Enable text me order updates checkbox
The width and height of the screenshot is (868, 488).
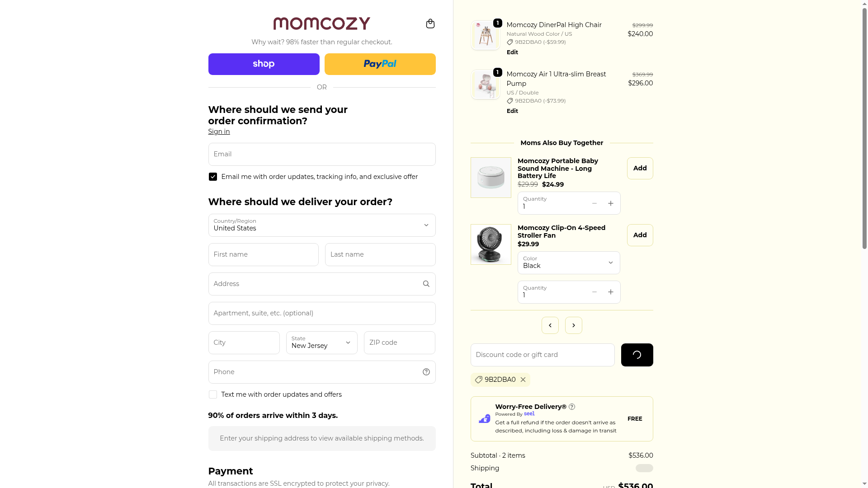(212, 394)
